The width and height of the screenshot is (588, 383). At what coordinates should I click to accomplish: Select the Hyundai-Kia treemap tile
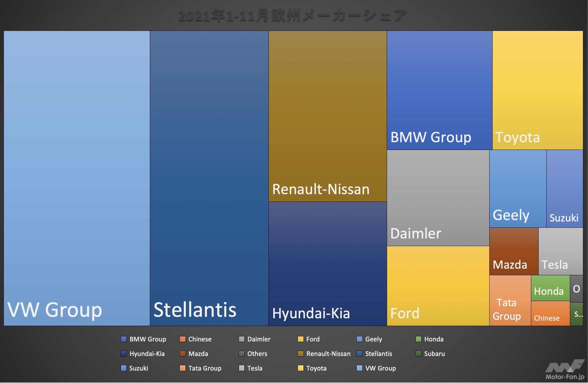point(328,264)
